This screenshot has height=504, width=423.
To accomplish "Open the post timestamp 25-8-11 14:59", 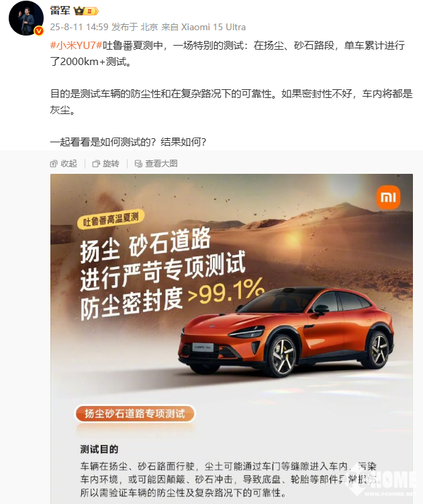I will click(79, 27).
